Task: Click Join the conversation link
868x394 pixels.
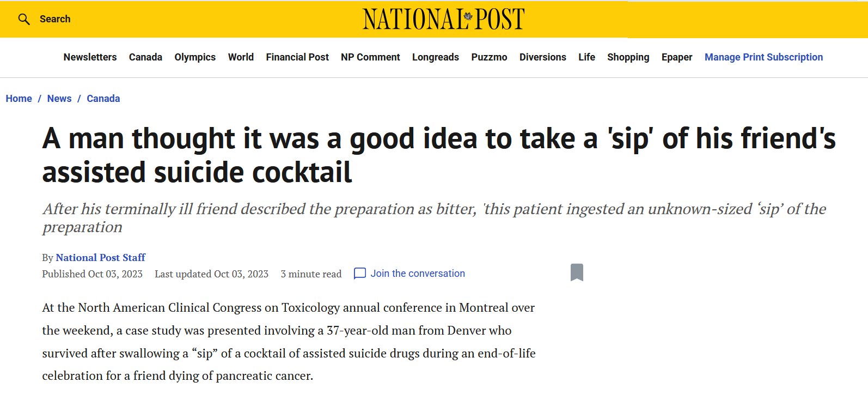Action: pyautogui.click(x=418, y=274)
